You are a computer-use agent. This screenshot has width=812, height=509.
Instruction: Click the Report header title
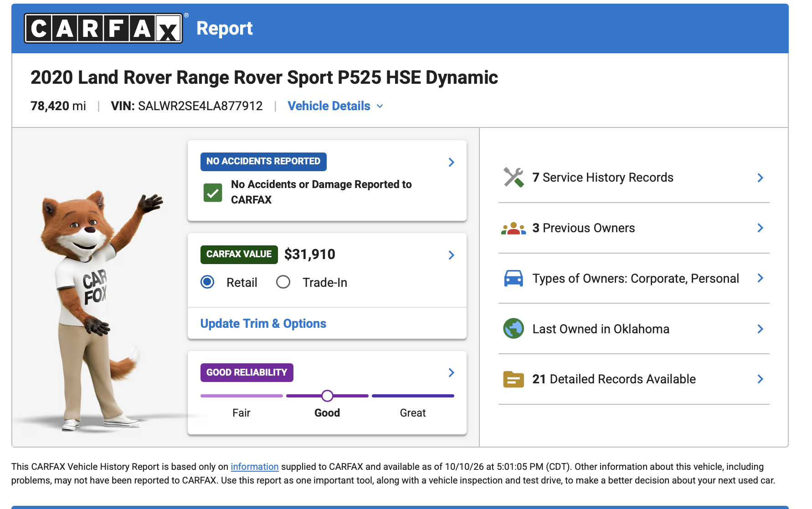click(225, 28)
